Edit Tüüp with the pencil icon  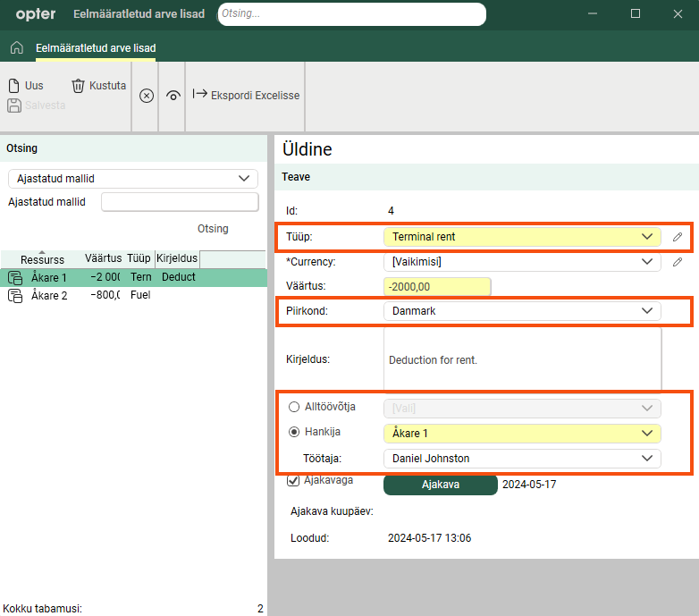[x=678, y=237]
